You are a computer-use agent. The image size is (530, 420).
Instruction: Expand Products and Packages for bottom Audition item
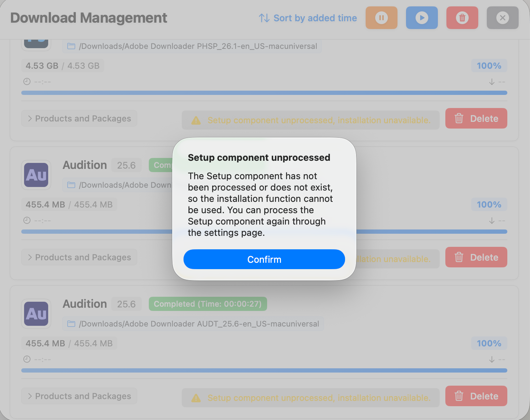pos(79,396)
